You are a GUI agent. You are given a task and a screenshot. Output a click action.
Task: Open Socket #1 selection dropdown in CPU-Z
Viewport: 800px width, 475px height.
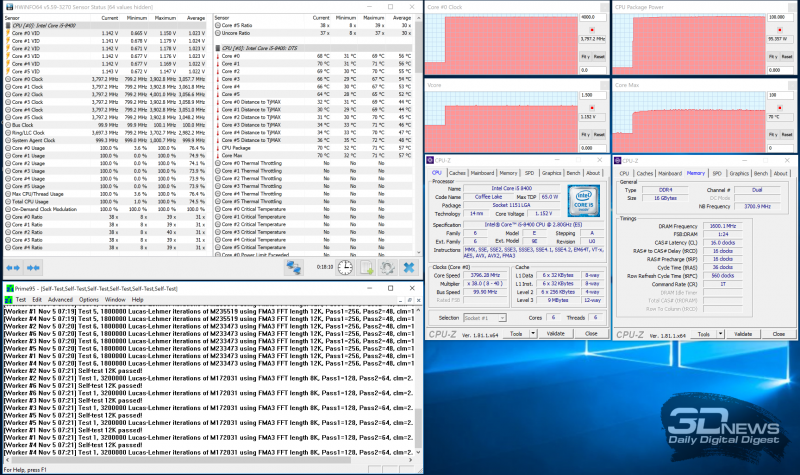click(x=485, y=318)
